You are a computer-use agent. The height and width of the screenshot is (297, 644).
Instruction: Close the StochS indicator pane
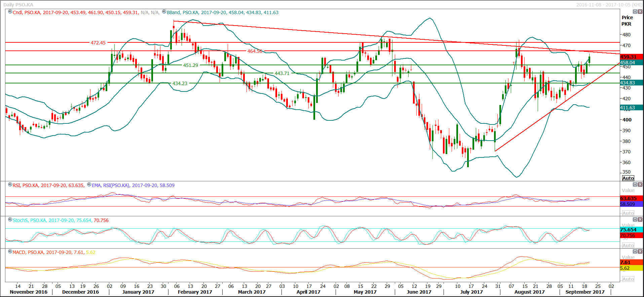(x=640, y=220)
